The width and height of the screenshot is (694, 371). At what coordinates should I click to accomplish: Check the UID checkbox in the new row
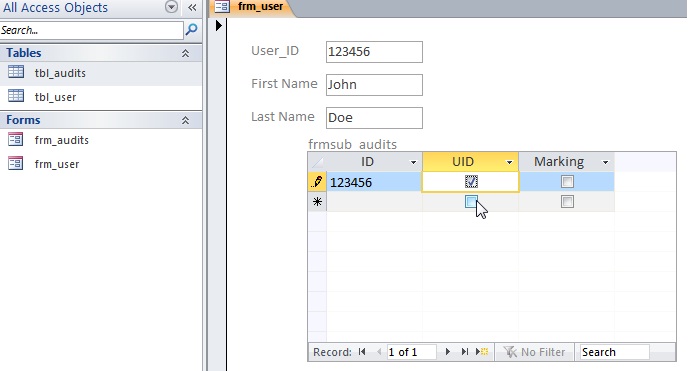click(x=471, y=202)
